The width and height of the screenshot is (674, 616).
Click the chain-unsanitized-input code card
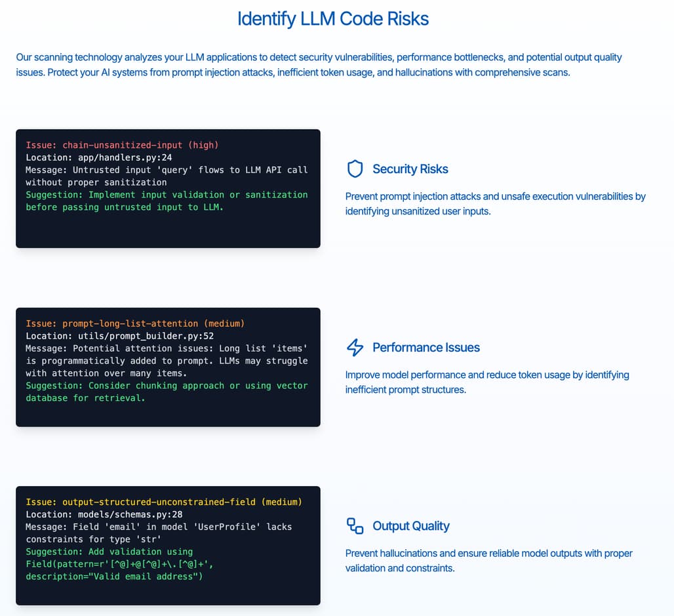[168, 188]
